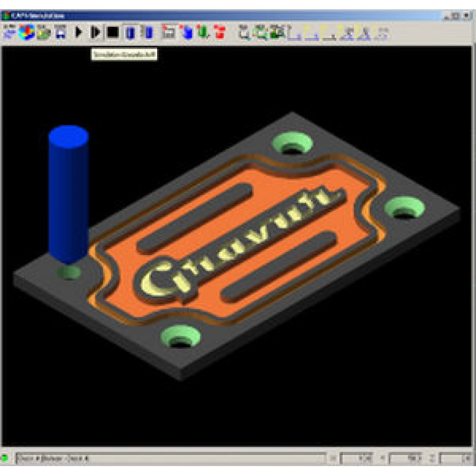Click the Y coordinate field in status bar
Image resolution: width=476 pixels, height=476 pixels.
click(x=406, y=459)
